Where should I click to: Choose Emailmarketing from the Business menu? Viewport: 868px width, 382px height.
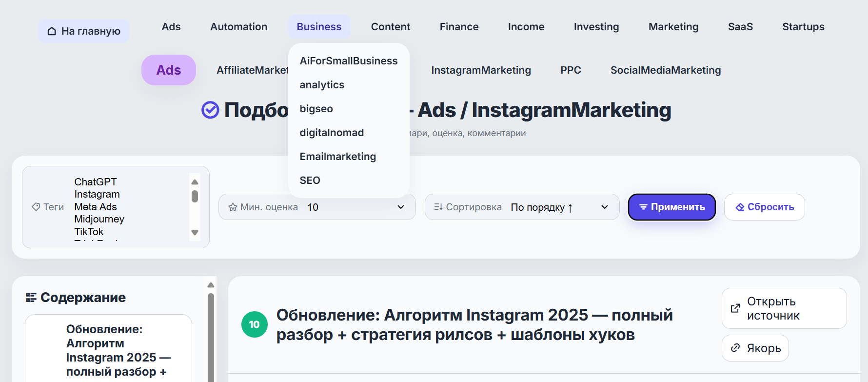[337, 157]
